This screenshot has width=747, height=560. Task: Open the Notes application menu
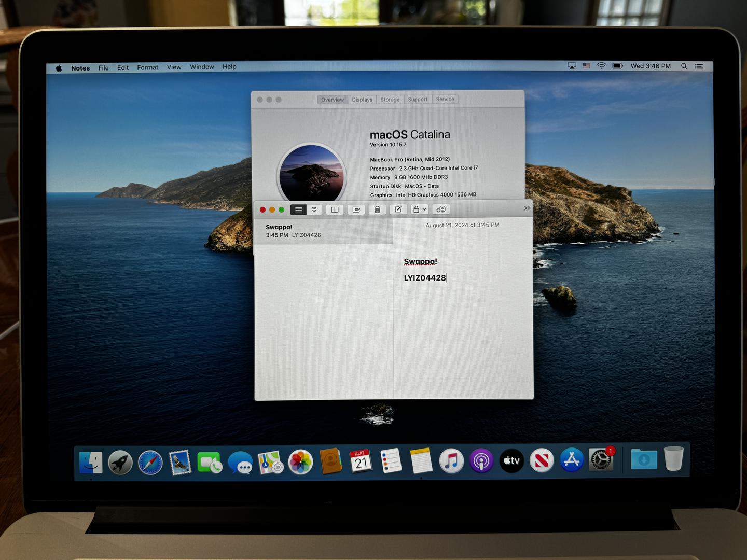tap(80, 68)
